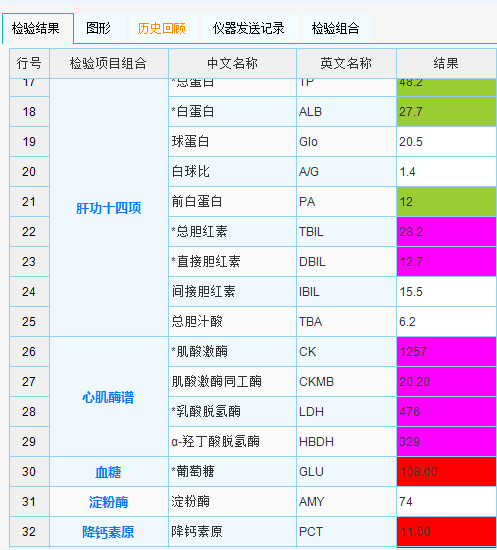This screenshot has width=497, height=550.
Task: Click the 英文名称 column header
Action: click(x=346, y=63)
